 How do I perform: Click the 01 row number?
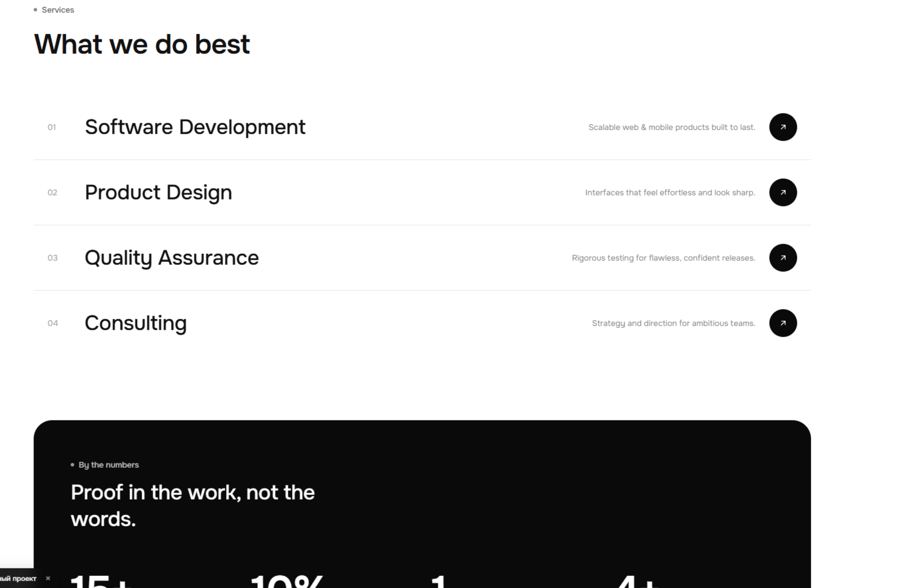click(52, 127)
